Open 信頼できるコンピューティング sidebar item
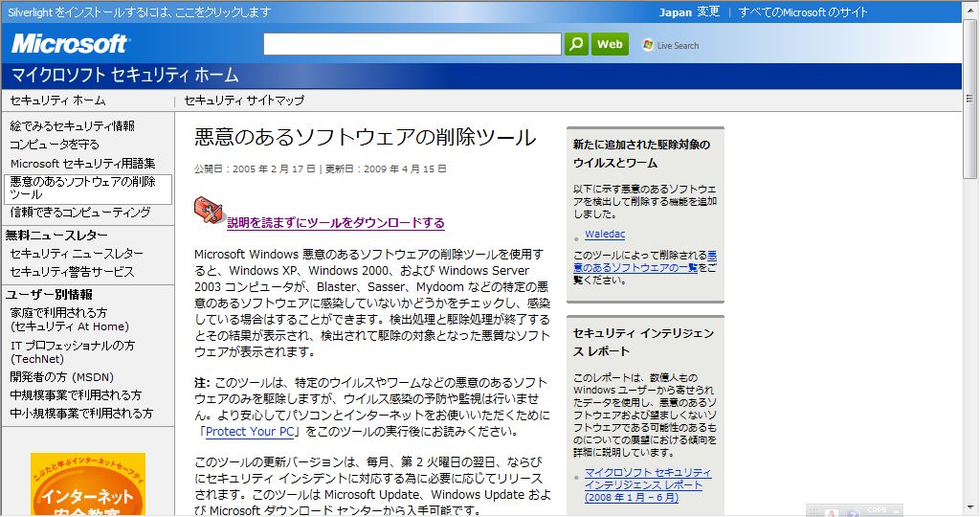The width and height of the screenshot is (980, 517). point(80,212)
